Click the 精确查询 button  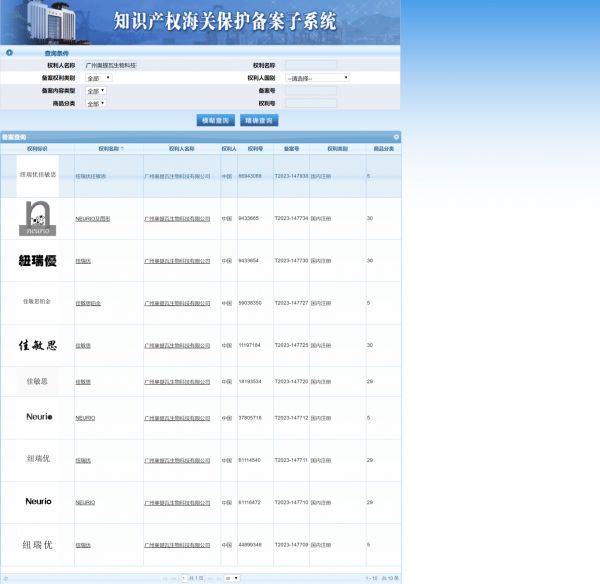pos(258,120)
